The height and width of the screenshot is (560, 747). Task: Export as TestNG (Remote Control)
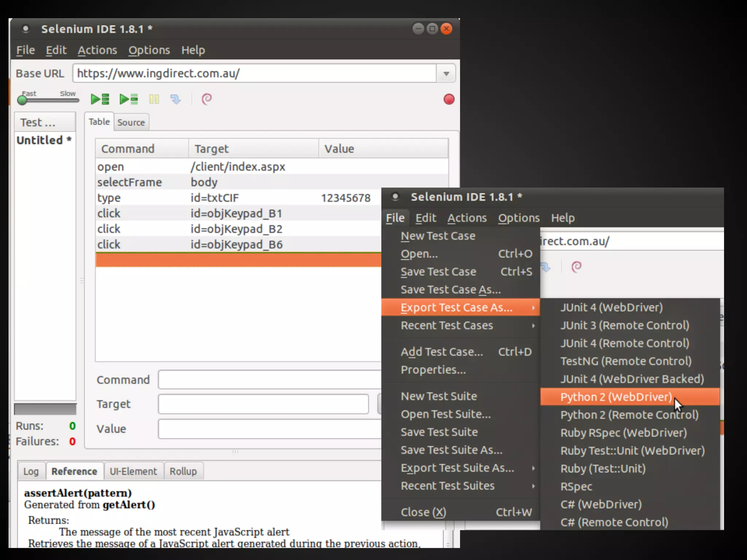[x=630, y=361]
